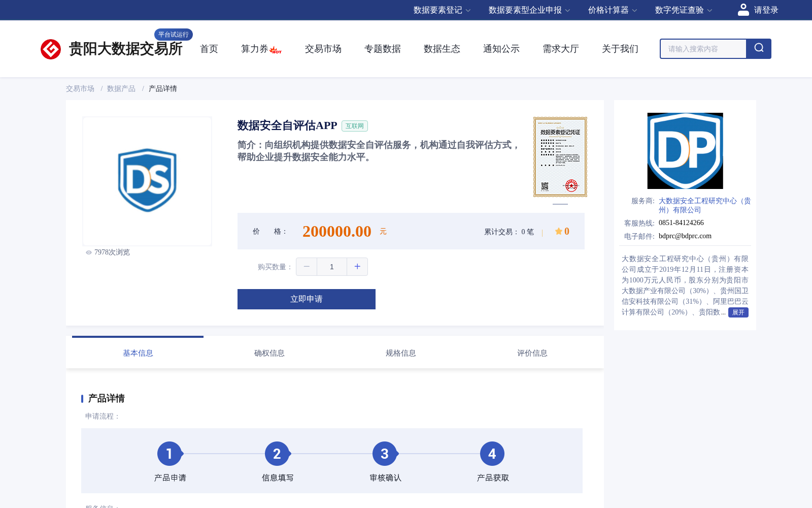The height and width of the screenshot is (508, 812).
Task: Click the orange star rating icon
Action: (x=558, y=231)
